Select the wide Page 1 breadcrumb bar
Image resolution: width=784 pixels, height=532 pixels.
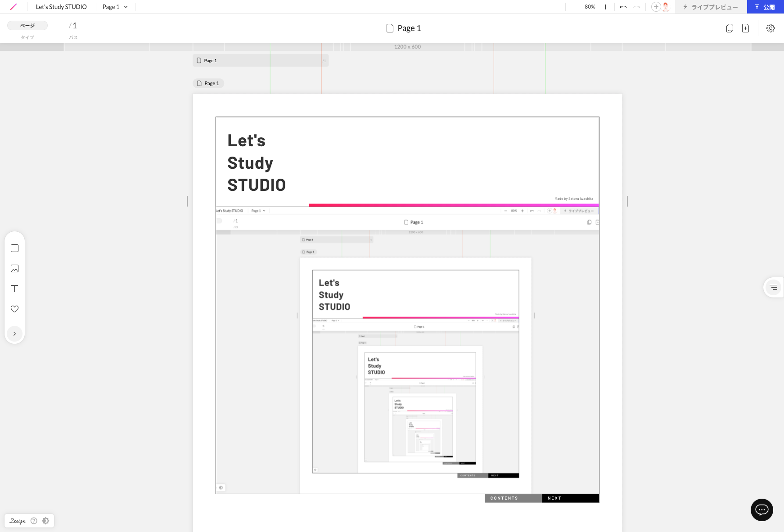[x=261, y=60]
